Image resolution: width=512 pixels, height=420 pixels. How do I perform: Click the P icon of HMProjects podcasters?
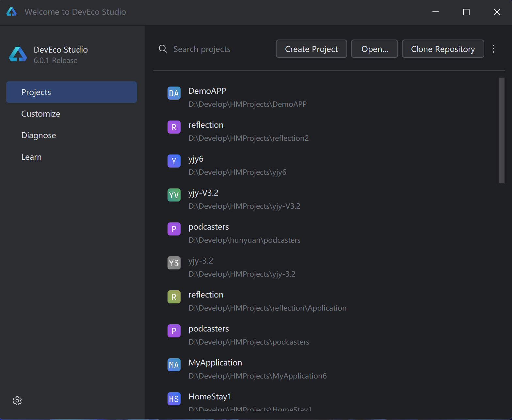[x=174, y=331]
